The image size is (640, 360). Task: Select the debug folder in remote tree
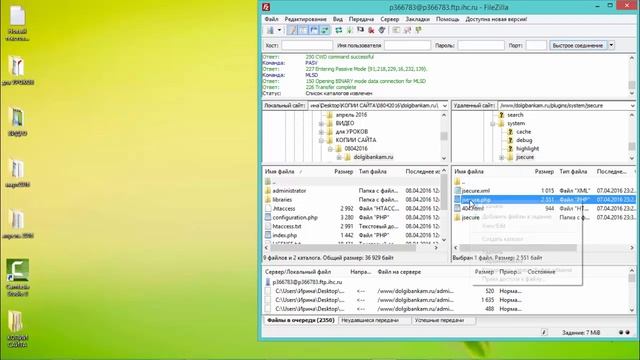click(x=524, y=140)
